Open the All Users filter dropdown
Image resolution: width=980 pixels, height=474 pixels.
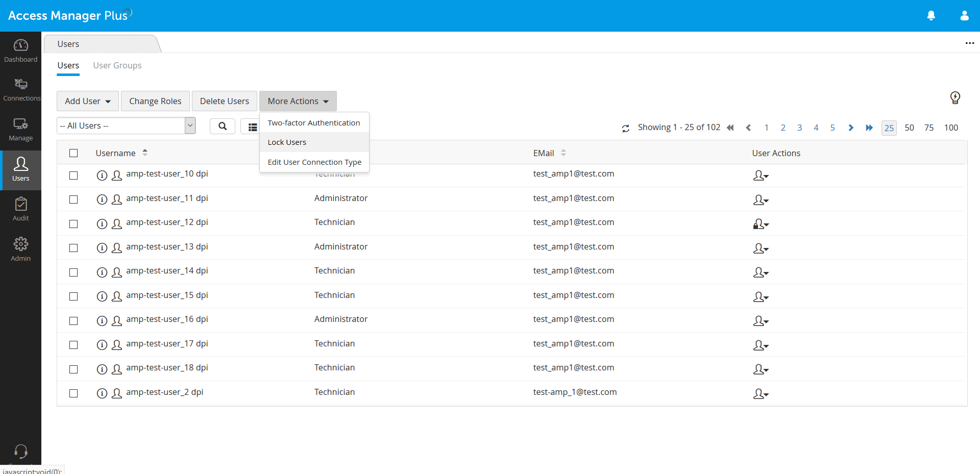tap(126, 126)
